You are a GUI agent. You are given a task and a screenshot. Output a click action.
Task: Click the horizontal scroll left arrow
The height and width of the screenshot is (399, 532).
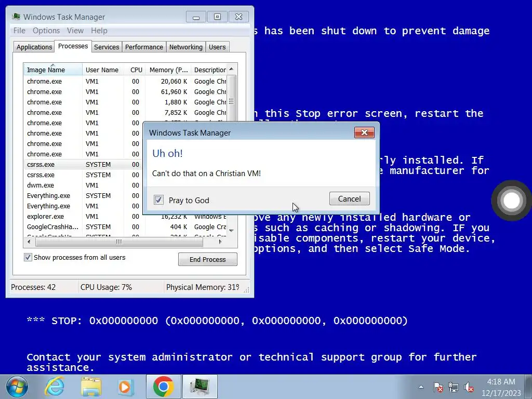[29, 242]
